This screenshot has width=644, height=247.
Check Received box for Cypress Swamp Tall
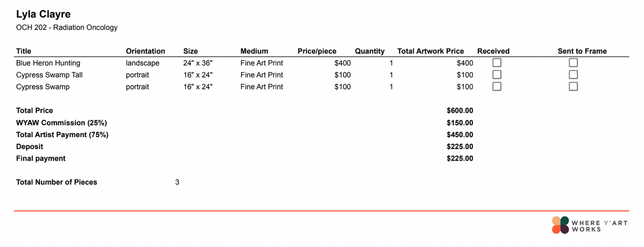click(496, 74)
